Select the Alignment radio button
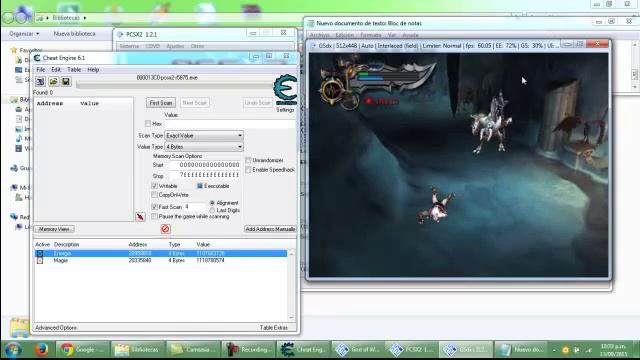The image size is (640, 360). (x=212, y=203)
